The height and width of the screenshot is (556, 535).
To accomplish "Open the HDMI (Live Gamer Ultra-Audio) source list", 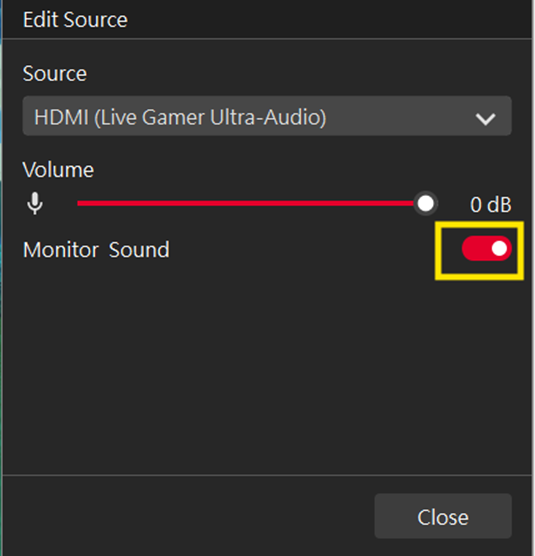I will (x=267, y=116).
